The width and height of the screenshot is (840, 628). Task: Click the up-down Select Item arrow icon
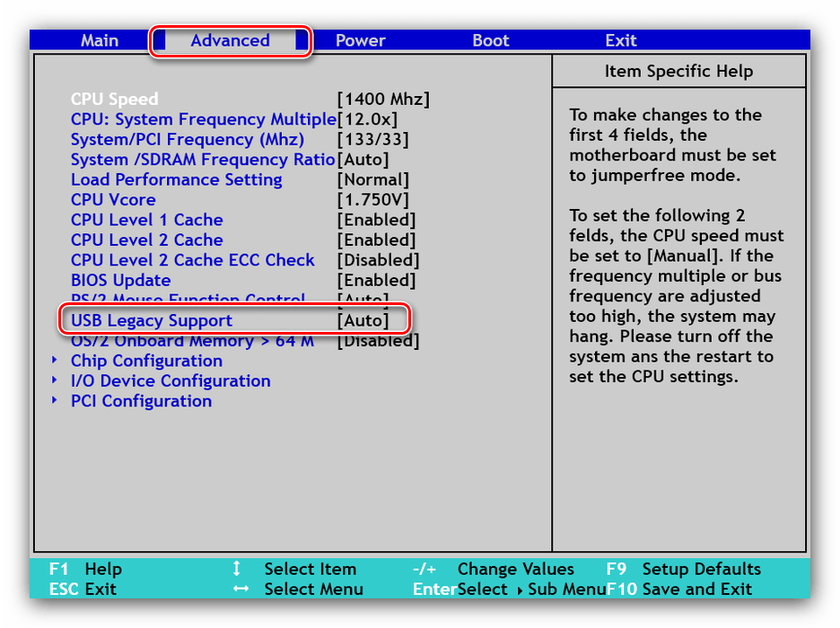coord(237,569)
